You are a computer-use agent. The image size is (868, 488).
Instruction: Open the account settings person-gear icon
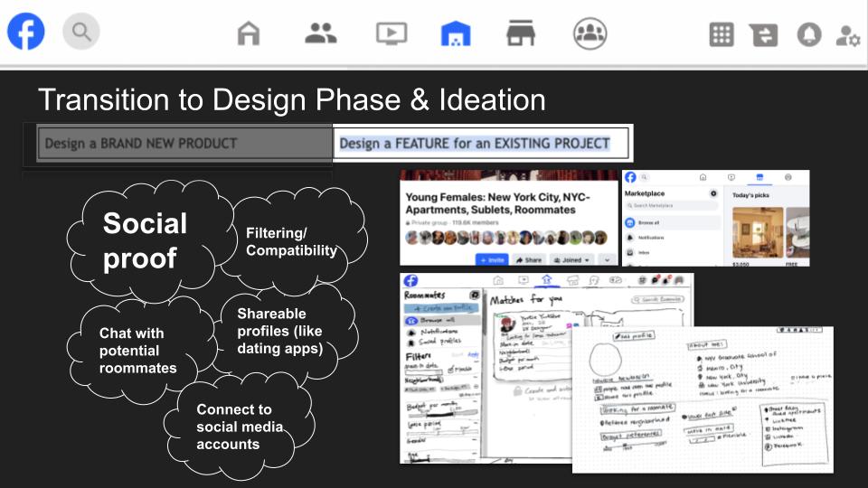[847, 36]
